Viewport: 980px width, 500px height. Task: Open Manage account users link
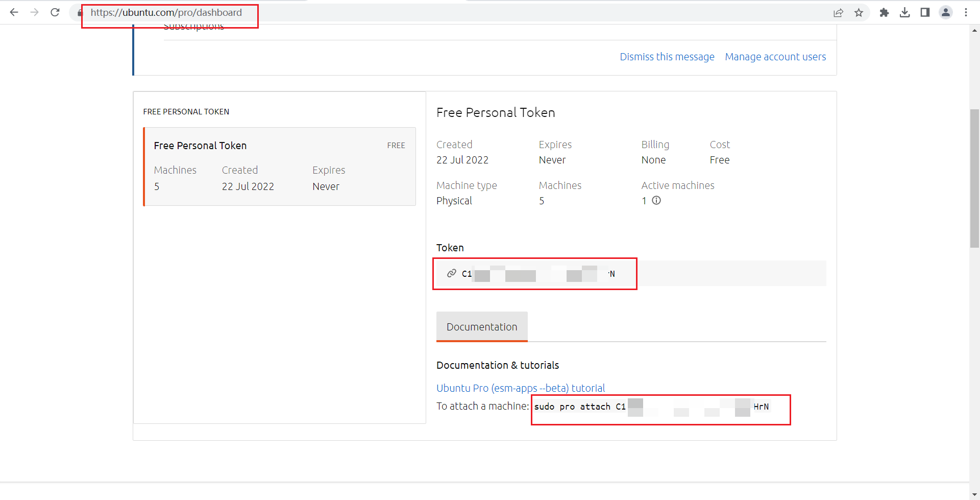pos(775,57)
